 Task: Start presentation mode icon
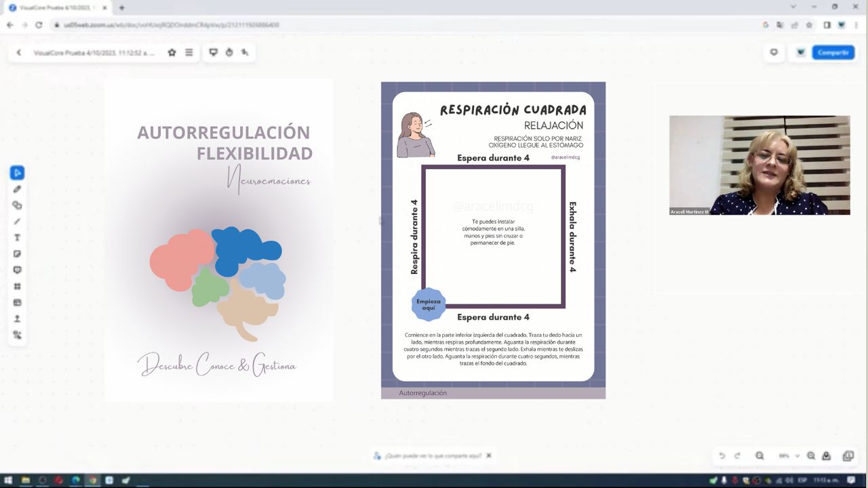[213, 52]
